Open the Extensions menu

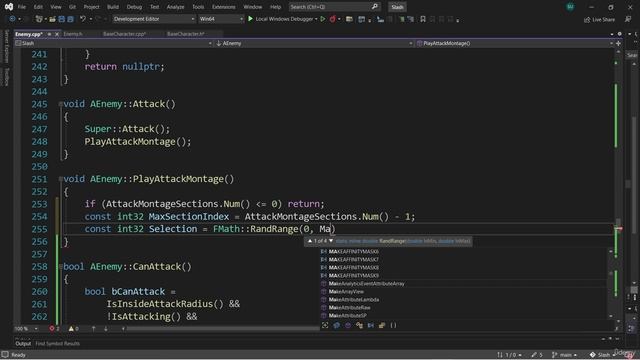click(224, 7)
